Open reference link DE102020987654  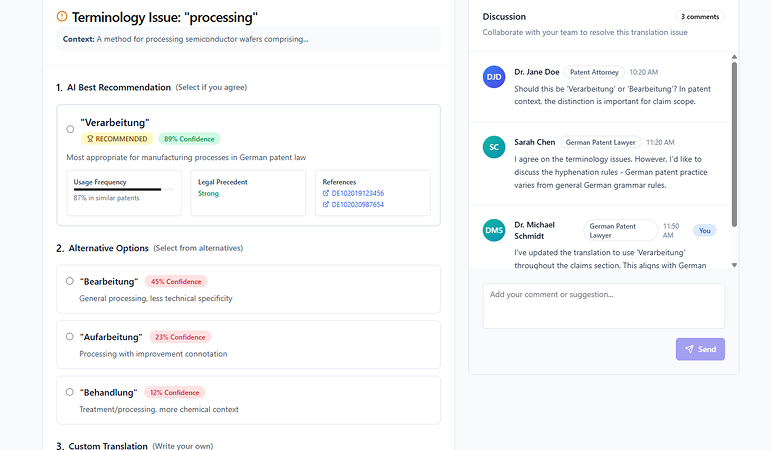(x=358, y=205)
